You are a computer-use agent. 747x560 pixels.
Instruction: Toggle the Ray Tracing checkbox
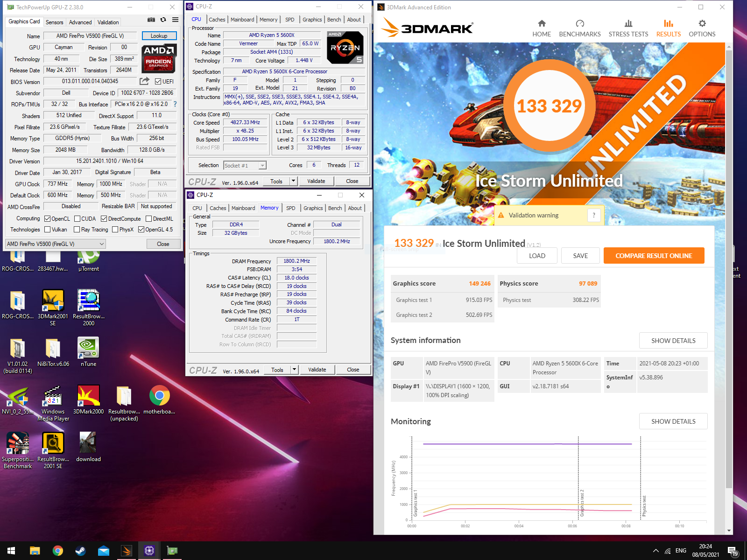(x=77, y=229)
